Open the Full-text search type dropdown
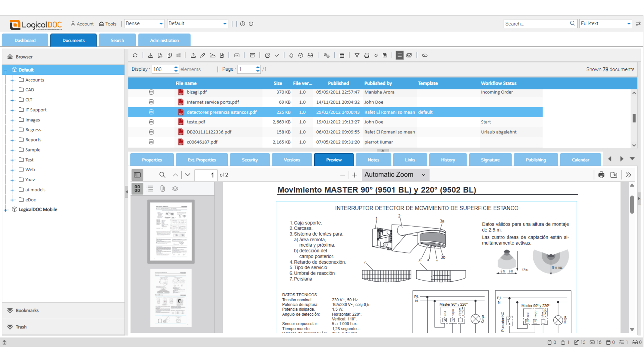This screenshot has height=362, width=644. [x=629, y=23]
